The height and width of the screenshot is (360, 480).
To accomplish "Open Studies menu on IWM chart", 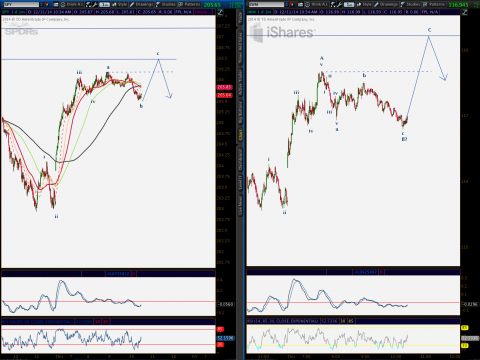I will (x=410, y=4).
